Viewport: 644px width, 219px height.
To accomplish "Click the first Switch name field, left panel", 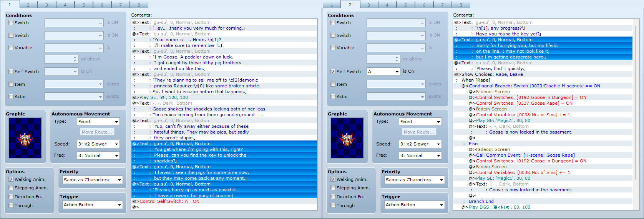I will (x=74, y=23).
